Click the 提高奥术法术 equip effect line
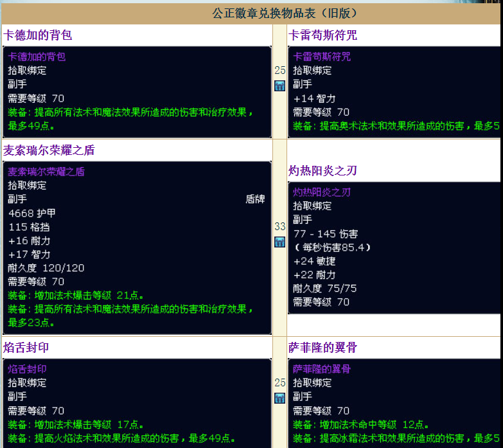The image size is (503, 448). (x=396, y=126)
